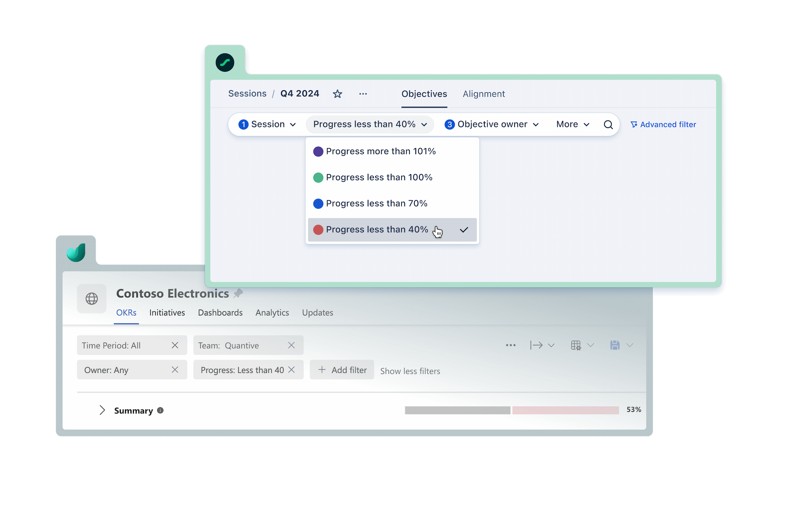Deselect Progress less than 40% option
Screen dimensions: 788x532
coord(376,229)
